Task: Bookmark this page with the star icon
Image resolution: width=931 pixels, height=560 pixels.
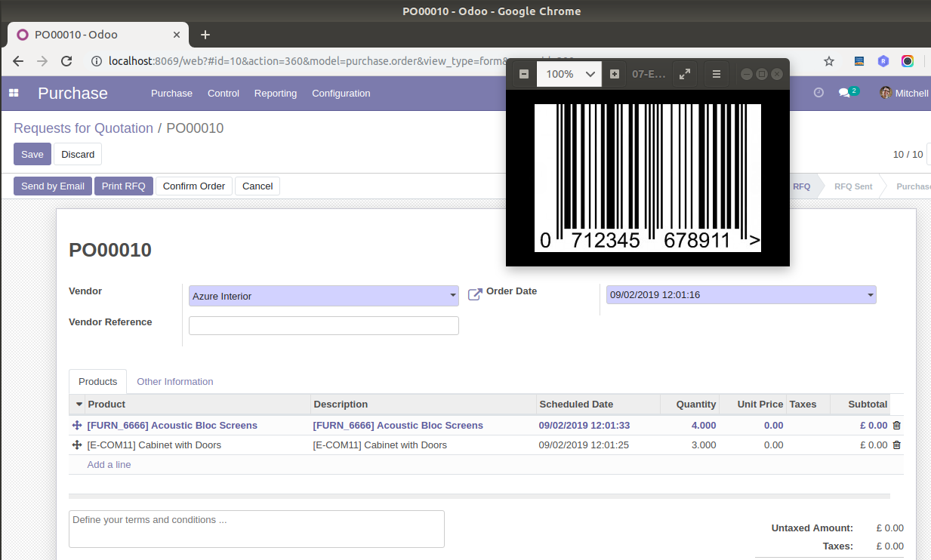Action: 829,61
